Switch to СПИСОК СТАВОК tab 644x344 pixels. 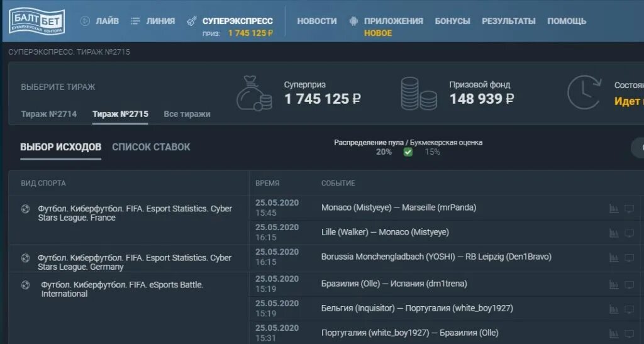(x=151, y=147)
